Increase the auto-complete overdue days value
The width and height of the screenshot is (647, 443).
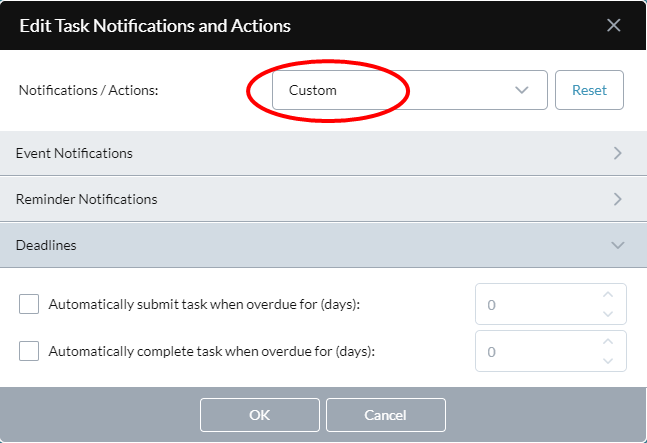(608, 342)
